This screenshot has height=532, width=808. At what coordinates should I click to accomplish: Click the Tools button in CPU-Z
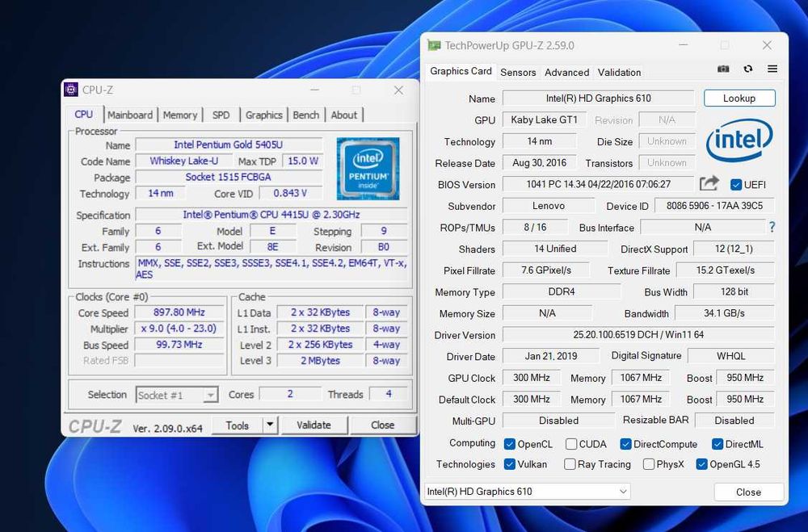click(237, 425)
